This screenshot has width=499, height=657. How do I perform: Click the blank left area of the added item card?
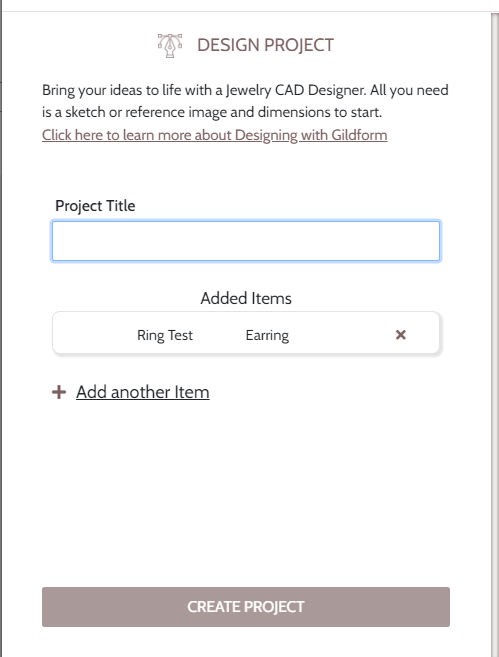click(x=94, y=334)
